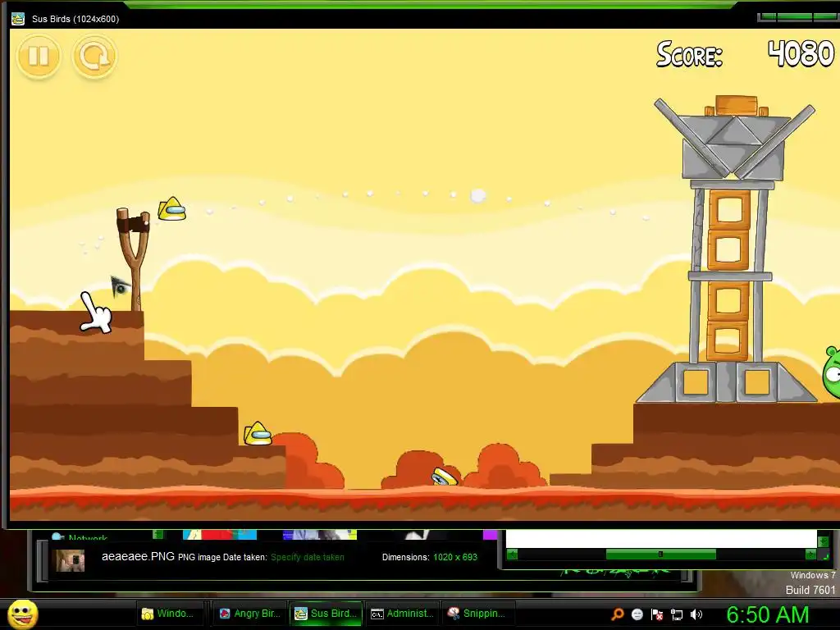
Task: Click the left scroll arrow in background window
Action: (512, 555)
